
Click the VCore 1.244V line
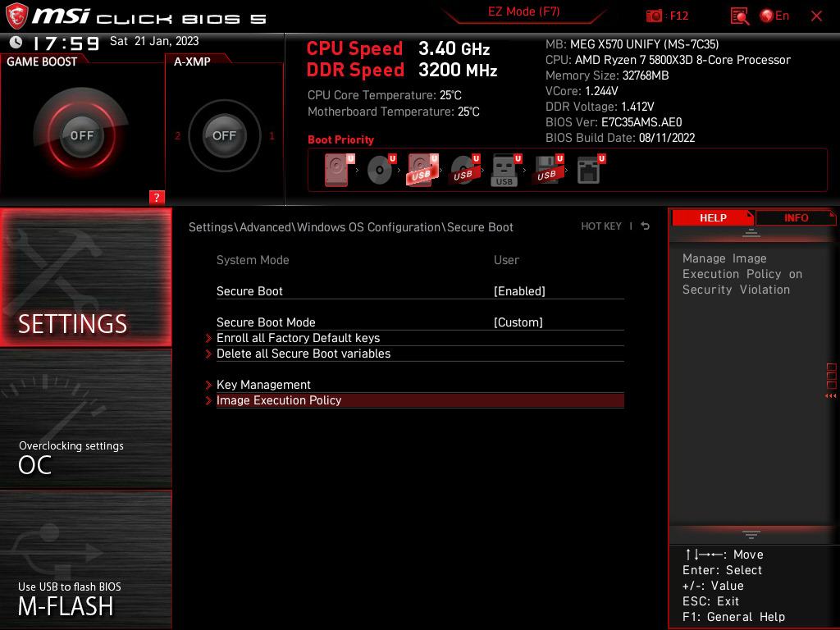point(582,91)
